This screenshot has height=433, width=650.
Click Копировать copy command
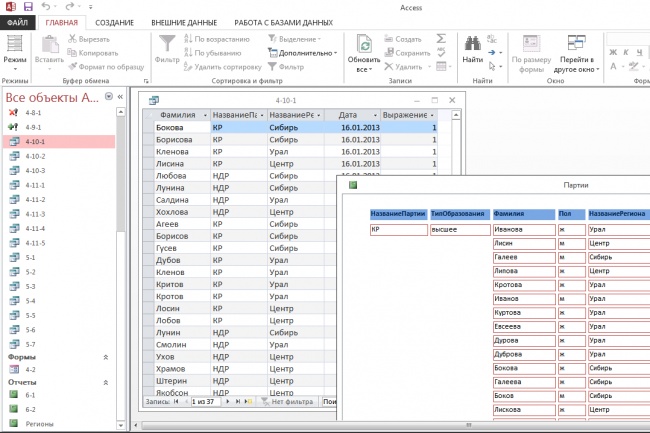pos(93,53)
